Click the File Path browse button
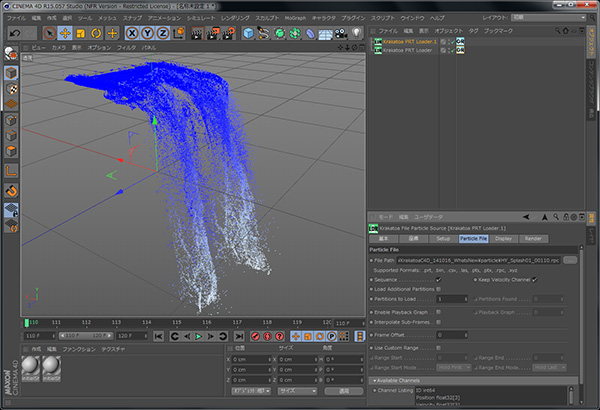600x410 pixels. [570, 260]
